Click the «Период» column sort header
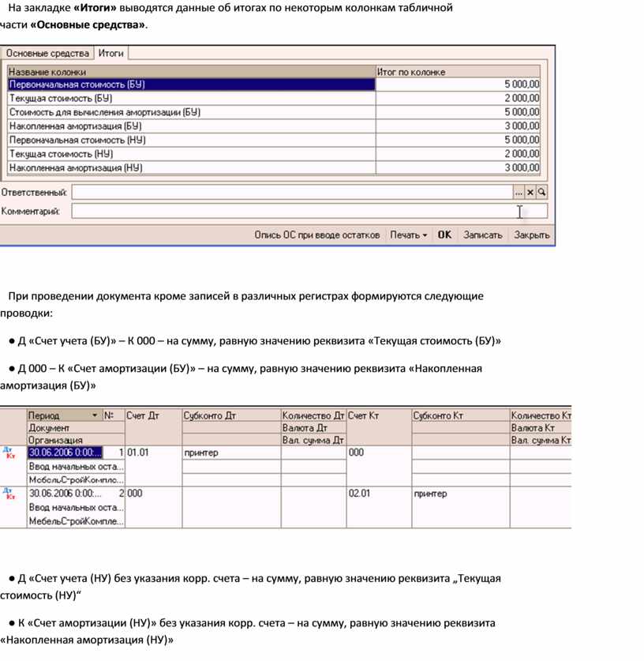The width and height of the screenshot is (644, 661). (65, 415)
